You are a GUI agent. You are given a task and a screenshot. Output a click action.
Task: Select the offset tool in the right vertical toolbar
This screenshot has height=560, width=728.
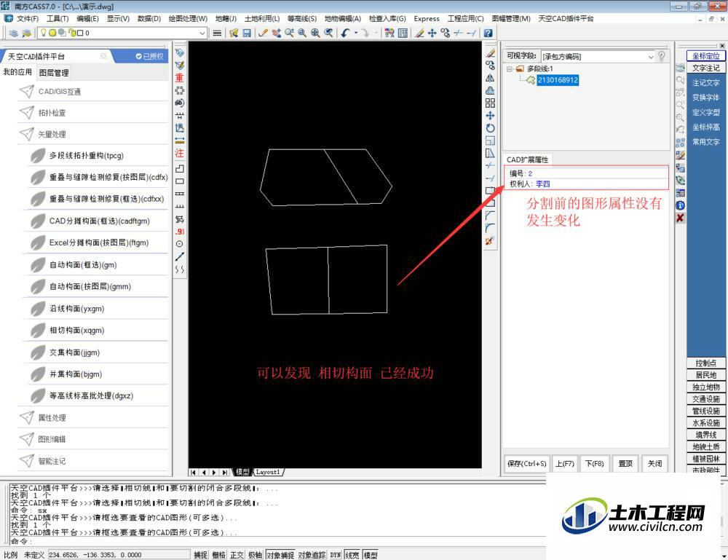[x=490, y=90]
